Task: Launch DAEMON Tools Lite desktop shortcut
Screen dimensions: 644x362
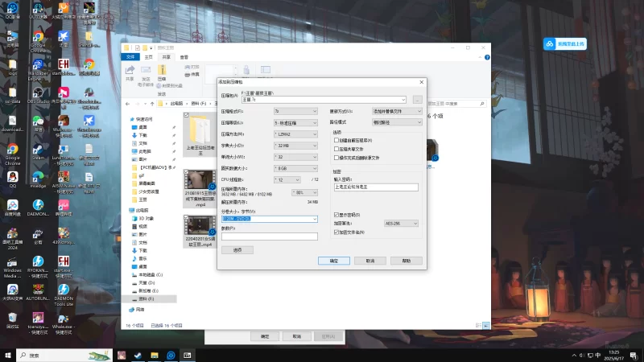Action: (64, 295)
